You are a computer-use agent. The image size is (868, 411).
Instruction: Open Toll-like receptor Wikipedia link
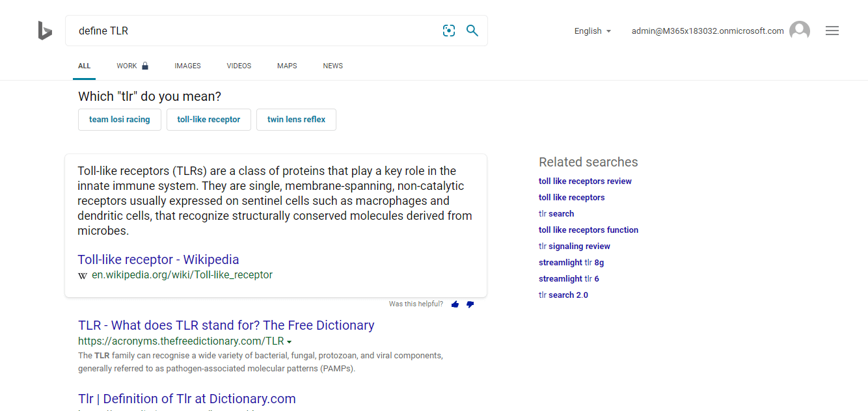pyautogui.click(x=158, y=259)
